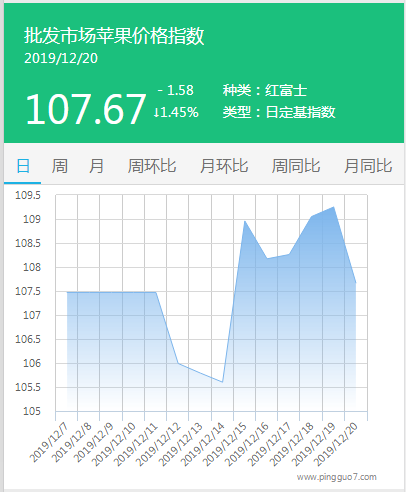Click the y-axis label 105
The image size is (406, 492).
pos(32,411)
